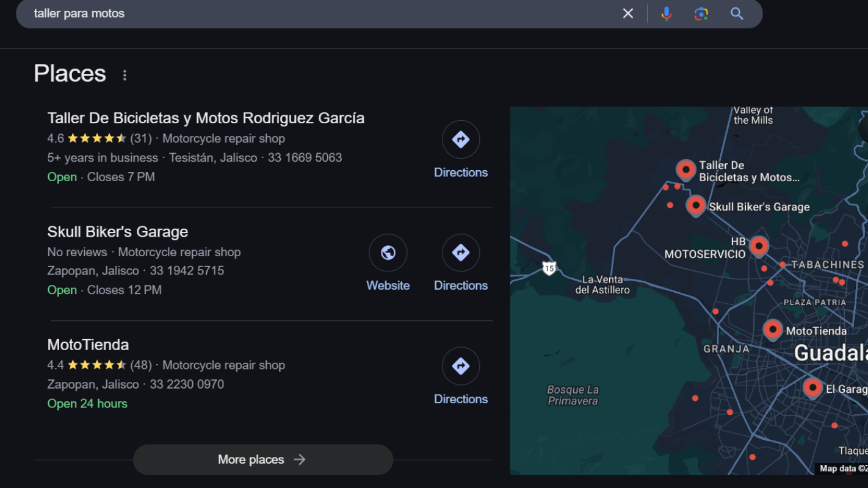The height and width of the screenshot is (488, 868).
Task: Open the Places three-dot options menu
Action: pyautogui.click(x=125, y=75)
